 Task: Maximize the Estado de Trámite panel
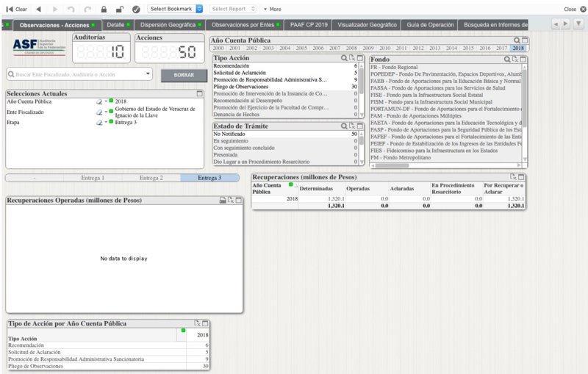360,126
